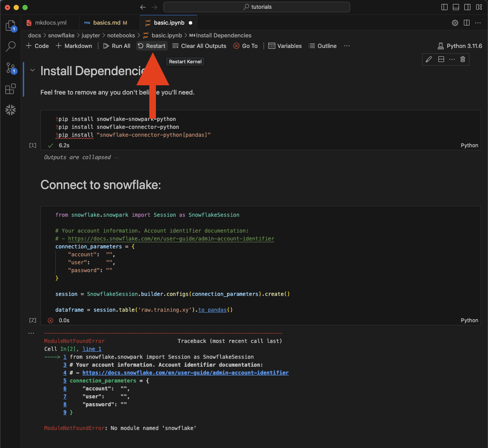Open the Search view in activity bar

tap(11, 47)
